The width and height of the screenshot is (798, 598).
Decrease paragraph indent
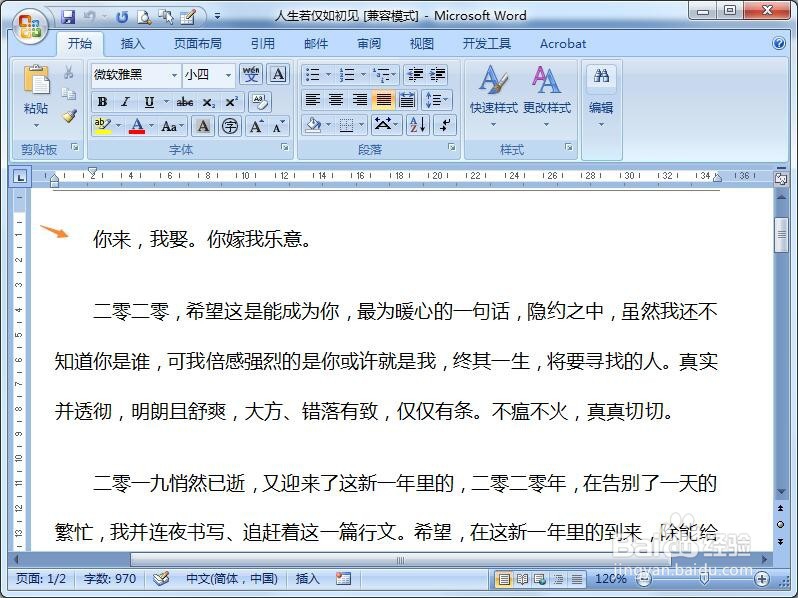coord(415,75)
